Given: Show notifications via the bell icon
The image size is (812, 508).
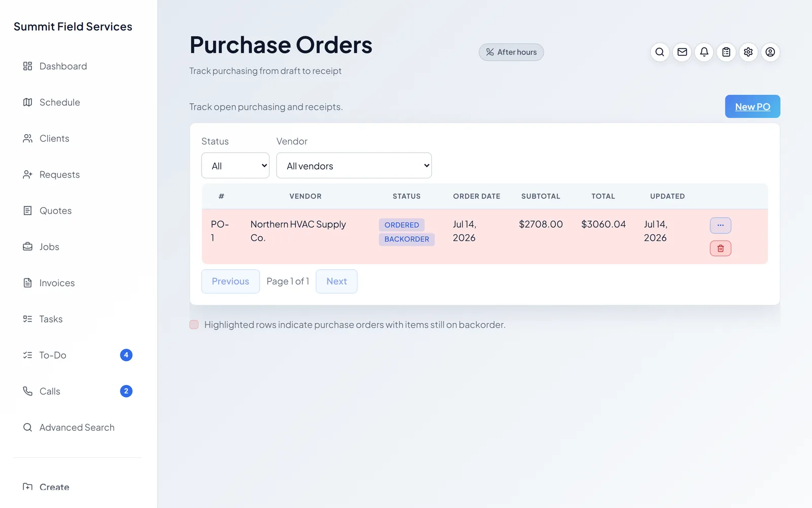Looking at the screenshot, I should coord(704,52).
